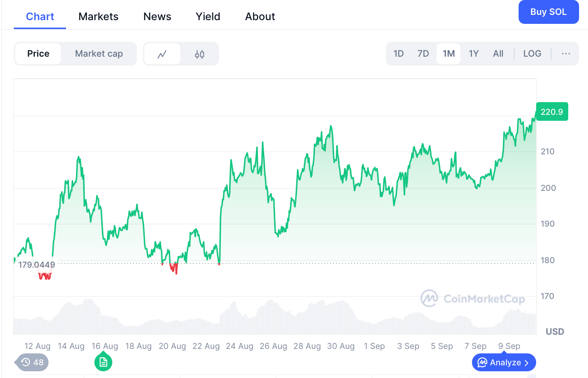Click the history clock badge showing 48

pyautogui.click(x=32, y=362)
